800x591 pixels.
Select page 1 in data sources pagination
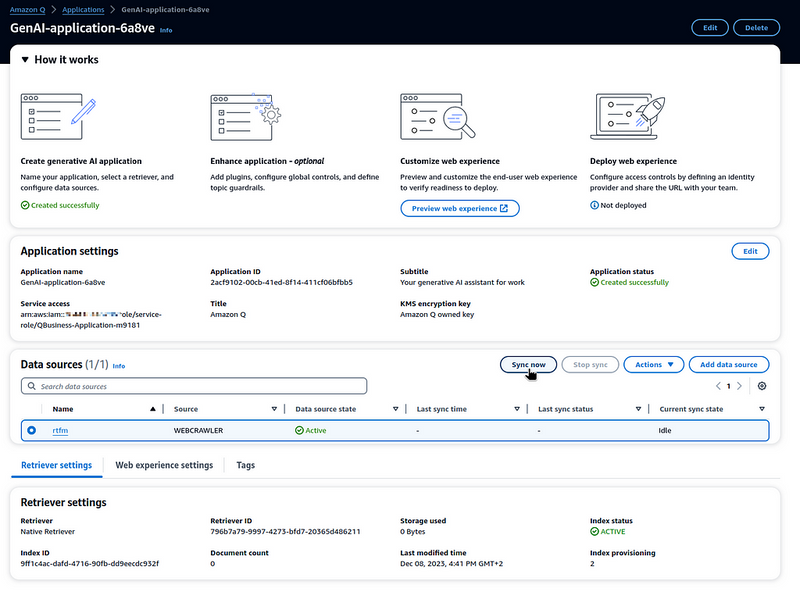pyautogui.click(x=729, y=386)
